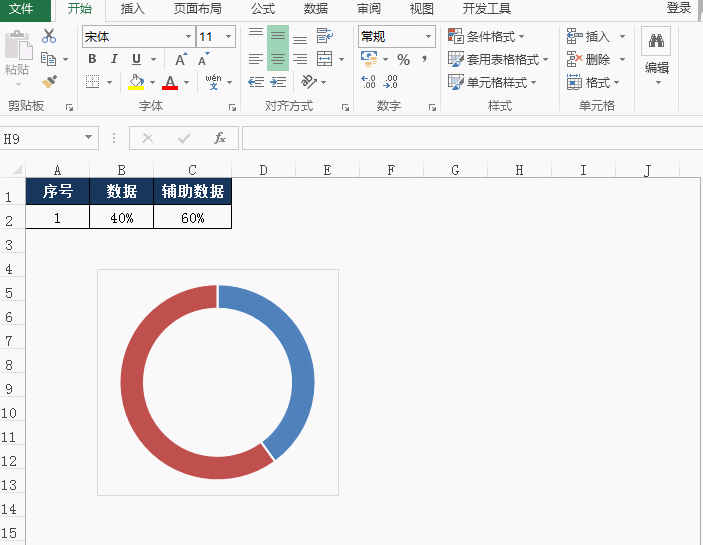
Task: Increase indent
Action: click(x=278, y=82)
